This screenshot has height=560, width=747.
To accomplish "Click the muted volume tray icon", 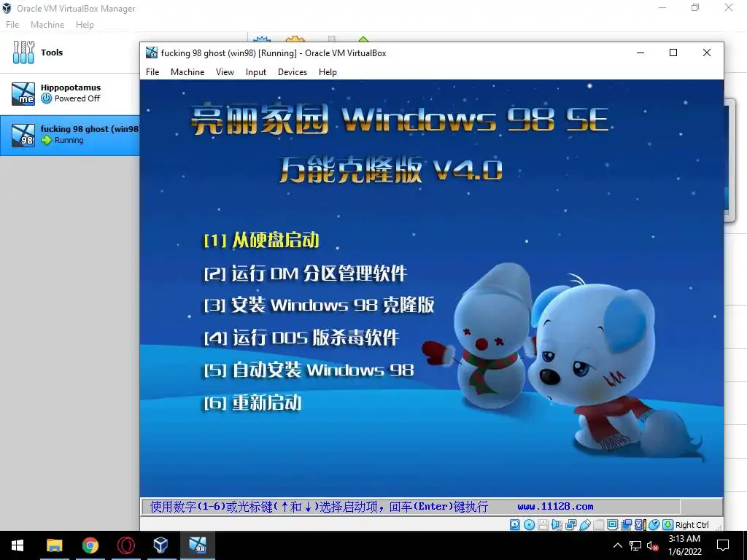I will click(653, 545).
